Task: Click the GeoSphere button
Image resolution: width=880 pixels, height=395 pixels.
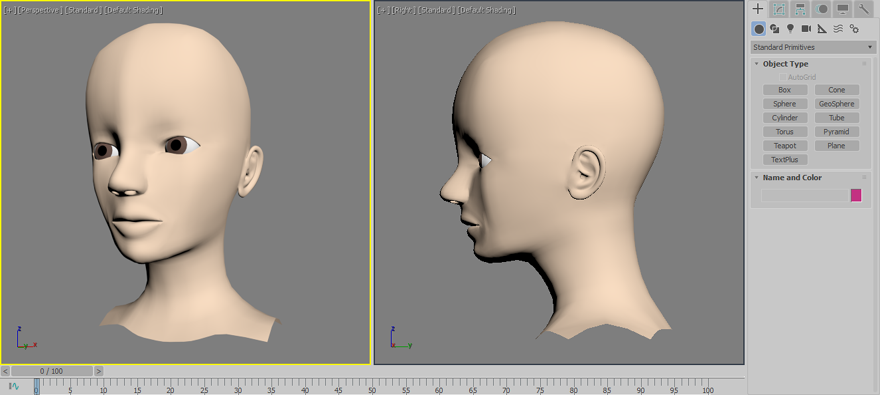Action: tap(836, 104)
